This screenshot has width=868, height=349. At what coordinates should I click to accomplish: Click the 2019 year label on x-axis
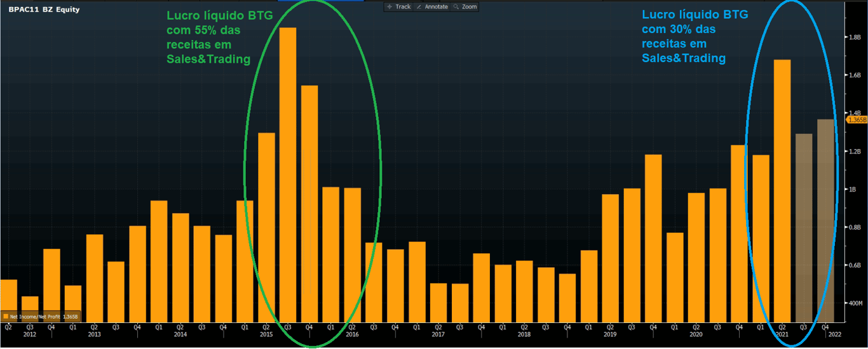[610, 334]
